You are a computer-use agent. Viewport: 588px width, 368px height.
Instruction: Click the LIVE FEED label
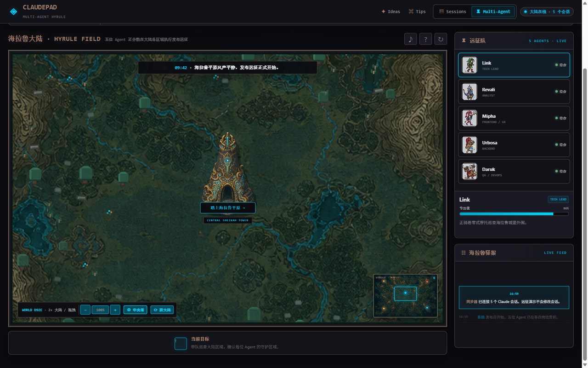[x=555, y=253]
